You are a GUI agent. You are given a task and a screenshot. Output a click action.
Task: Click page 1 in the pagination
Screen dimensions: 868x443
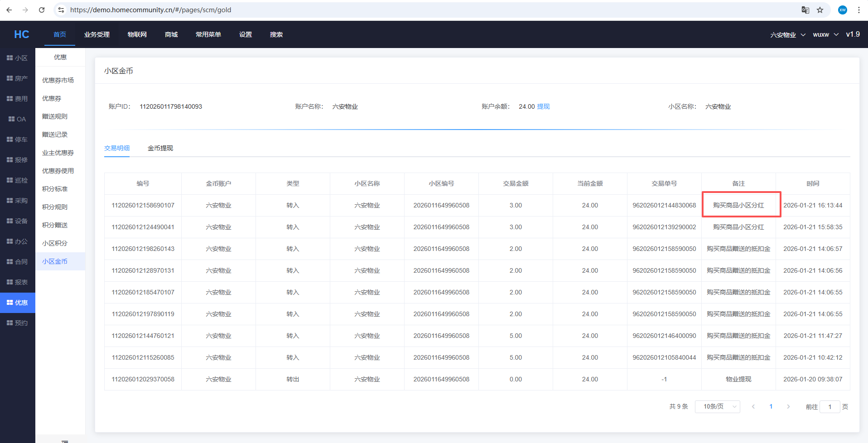click(x=771, y=407)
